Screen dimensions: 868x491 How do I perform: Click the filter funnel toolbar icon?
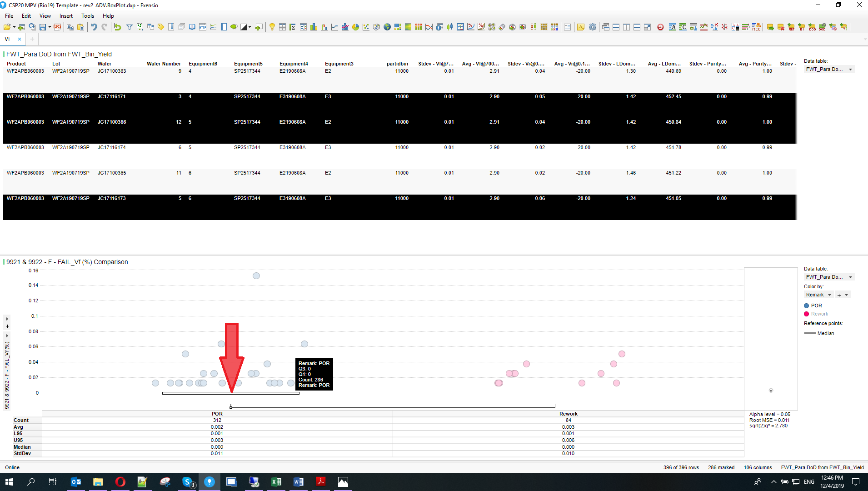pos(129,27)
